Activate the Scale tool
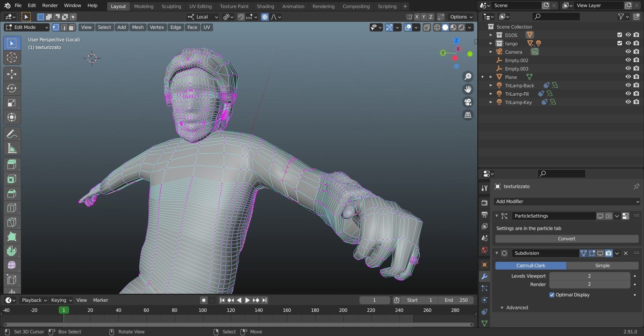The image size is (644, 336). [12, 103]
